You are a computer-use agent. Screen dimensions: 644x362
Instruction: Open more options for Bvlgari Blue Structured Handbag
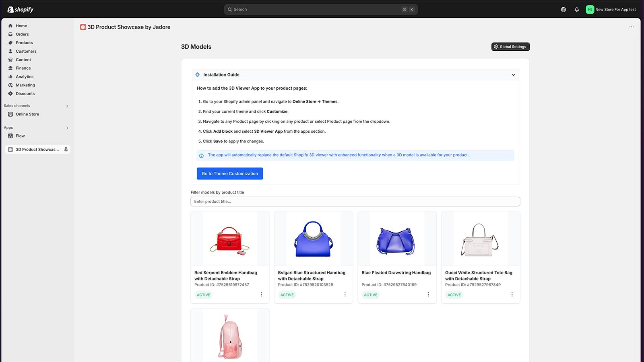coord(345,294)
